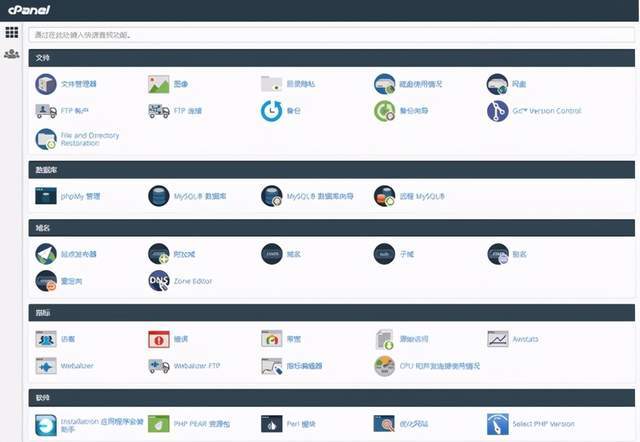The height and width of the screenshot is (442, 640).
Task: Open the Backup (备份) clock icon
Action: (271, 111)
